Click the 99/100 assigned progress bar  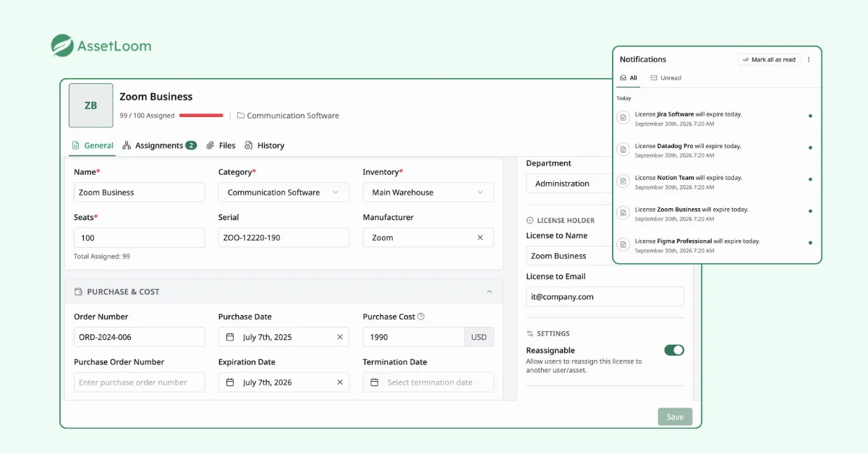click(201, 116)
